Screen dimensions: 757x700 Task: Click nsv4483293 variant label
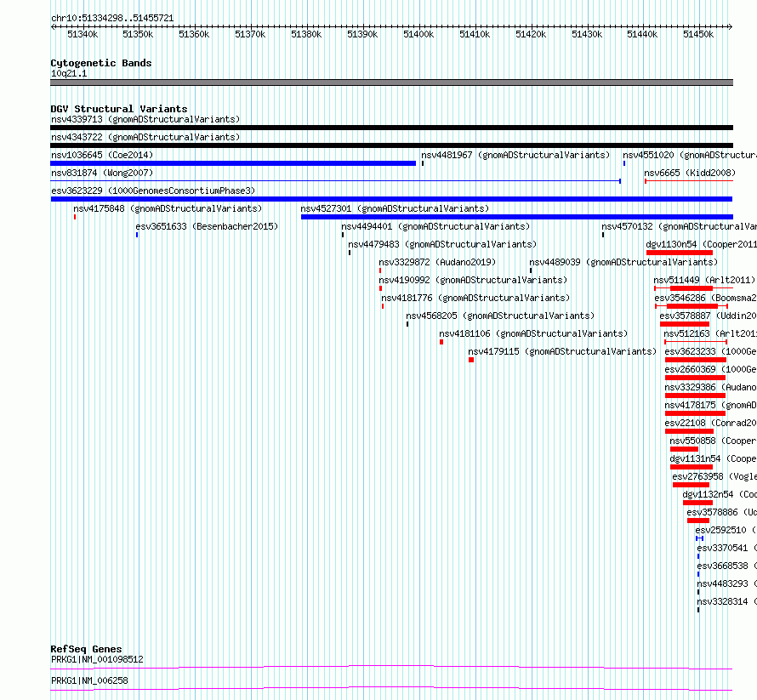tap(726, 583)
